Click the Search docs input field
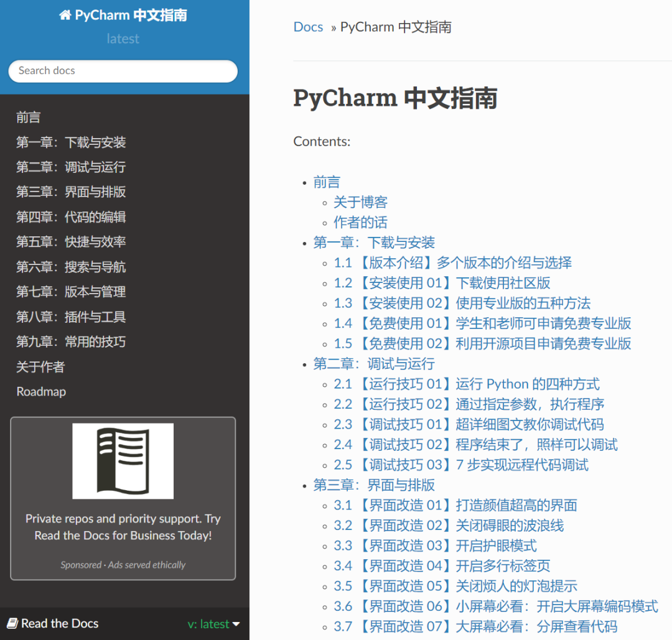The image size is (672, 640). (x=123, y=71)
